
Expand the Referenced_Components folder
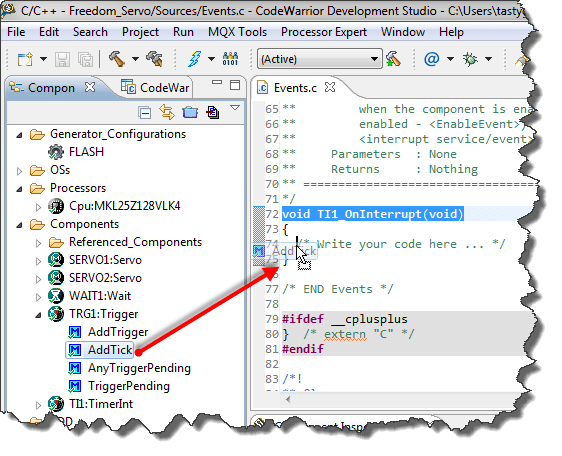pyautogui.click(x=38, y=243)
